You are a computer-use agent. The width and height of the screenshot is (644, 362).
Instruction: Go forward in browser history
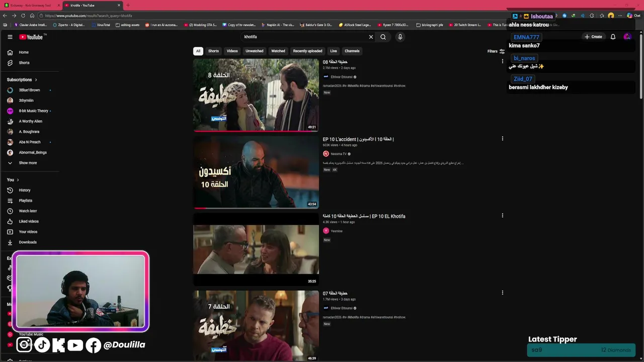coord(14,16)
